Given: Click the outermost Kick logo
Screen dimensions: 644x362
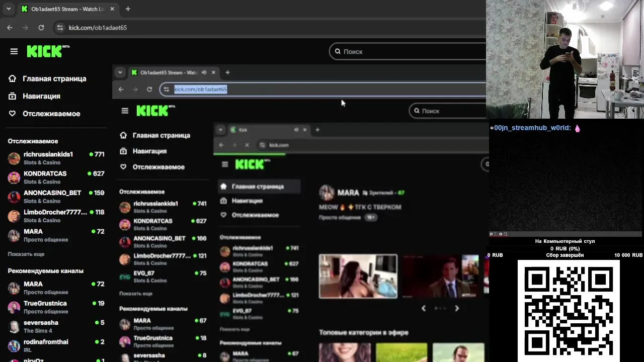Looking at the screenshot, I should [48, 51].
